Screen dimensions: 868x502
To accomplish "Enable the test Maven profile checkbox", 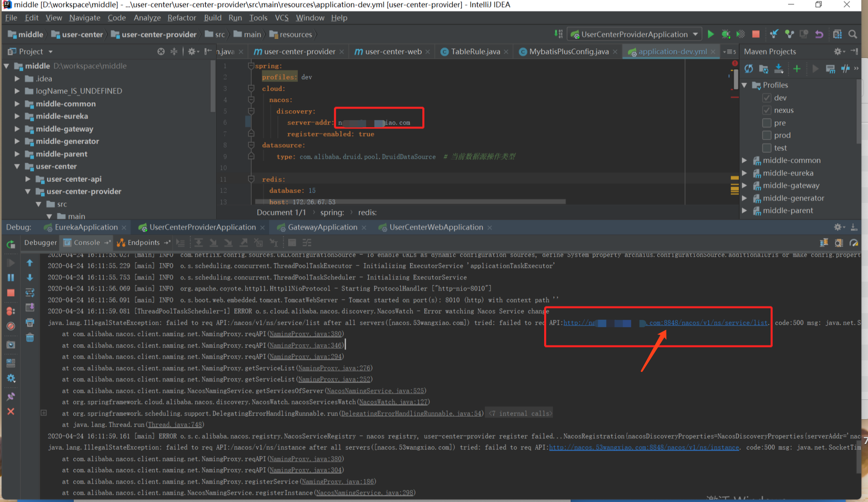I will (767, 148).
